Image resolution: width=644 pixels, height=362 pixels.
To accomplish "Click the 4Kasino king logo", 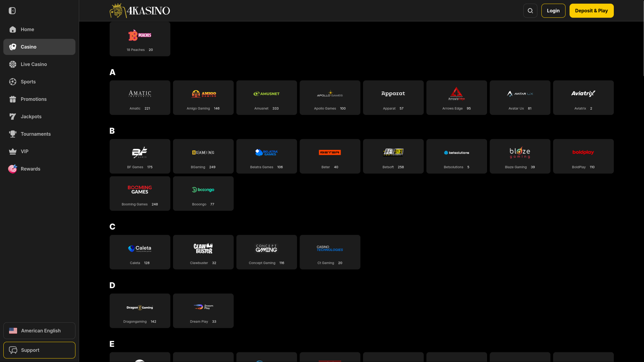I will [x=140, y=11].
